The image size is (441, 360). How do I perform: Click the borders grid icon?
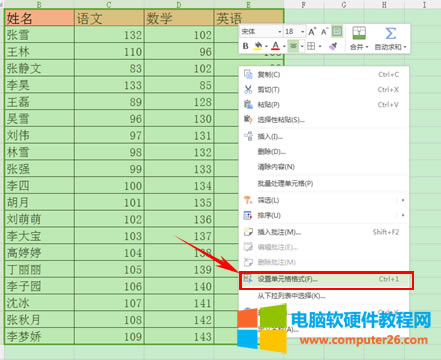coord(311,46)
